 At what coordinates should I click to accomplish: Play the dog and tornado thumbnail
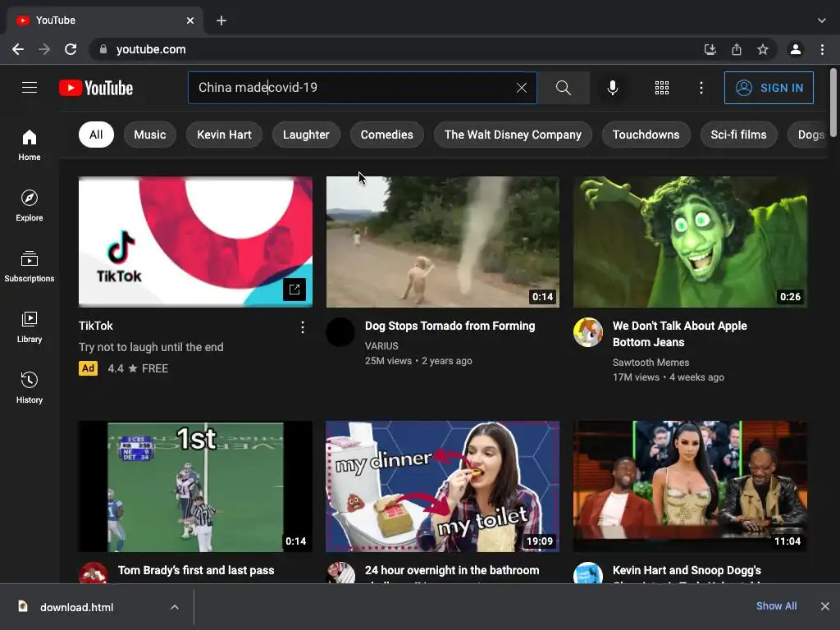442,242
